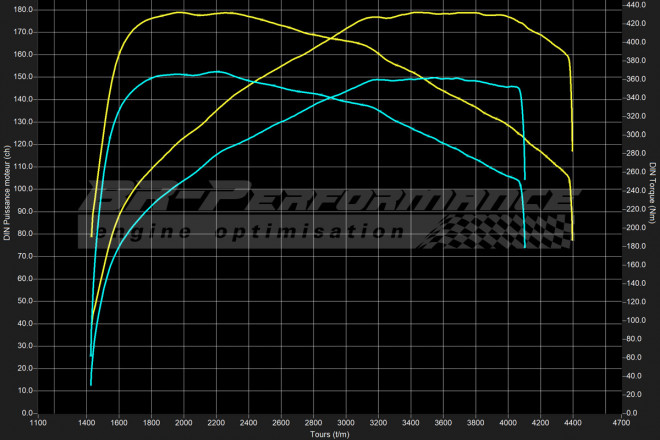660x440 pixels.
Task: Click the 150.0 label on the left axis
Action: click(x=22, y=76)
